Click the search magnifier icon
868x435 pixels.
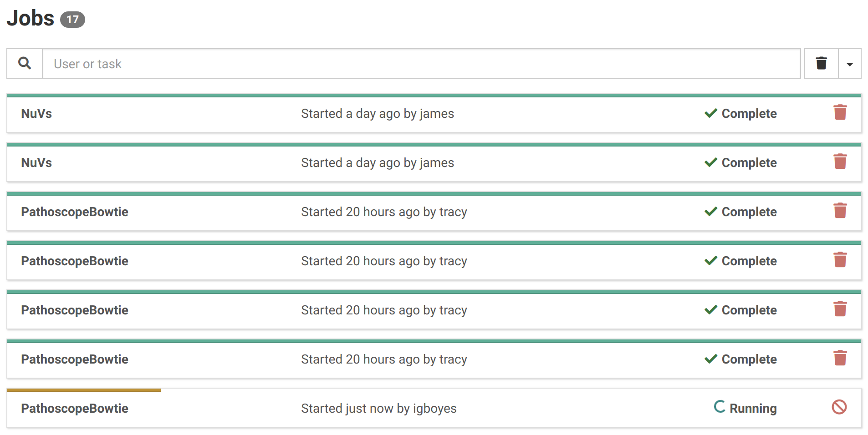[25, 64]
